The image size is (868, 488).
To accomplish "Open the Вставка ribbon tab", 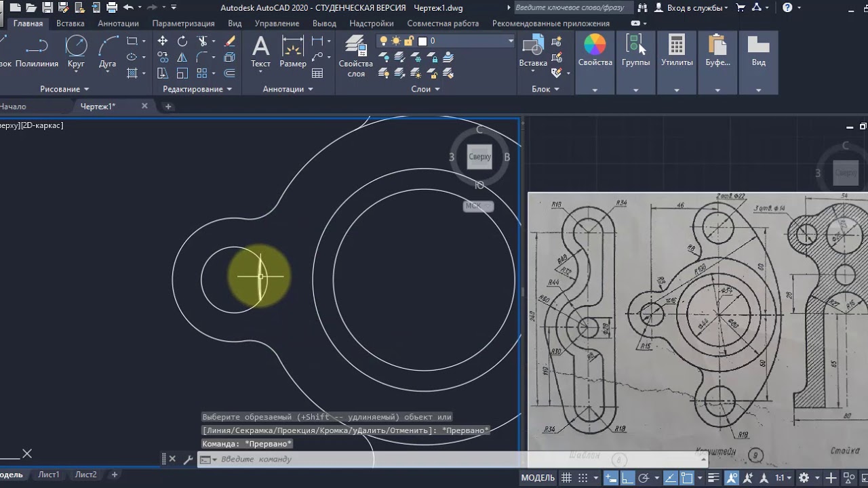I will [71, 23].
